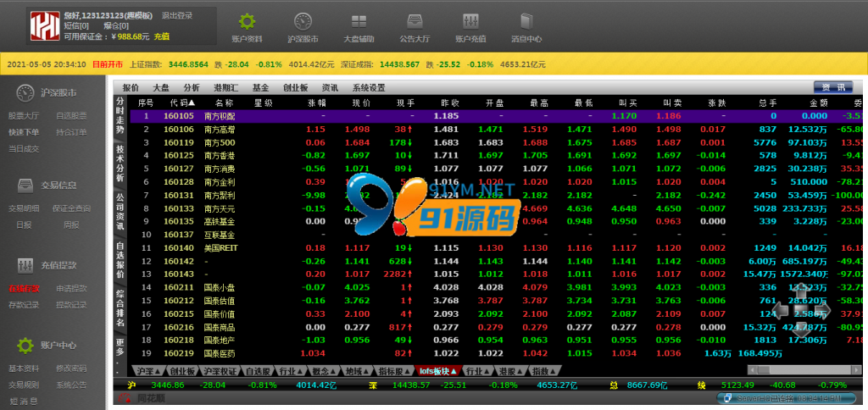
Task: Switch to the 技术分析 vertical tab
Action: 120,163
